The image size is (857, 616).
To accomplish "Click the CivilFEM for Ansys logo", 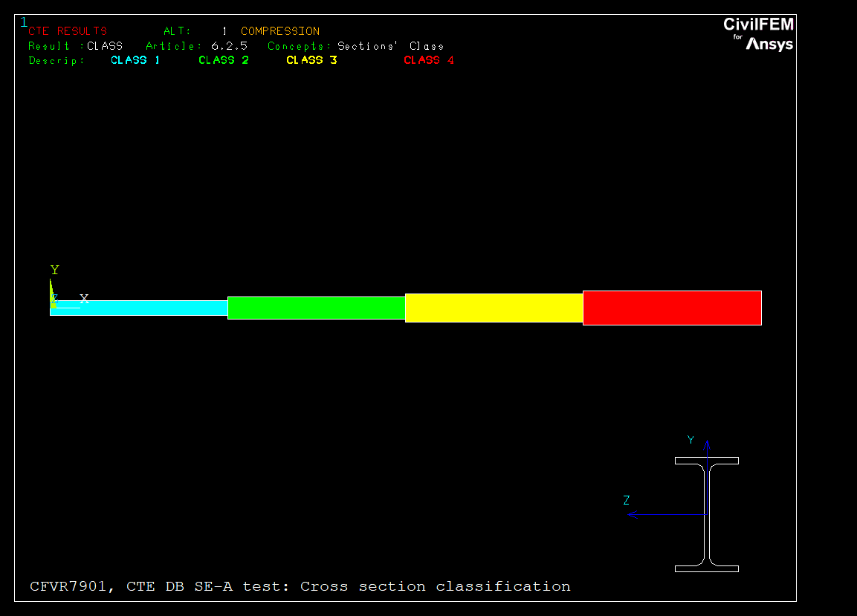I will pyautogui.click(x=758, y=34).
